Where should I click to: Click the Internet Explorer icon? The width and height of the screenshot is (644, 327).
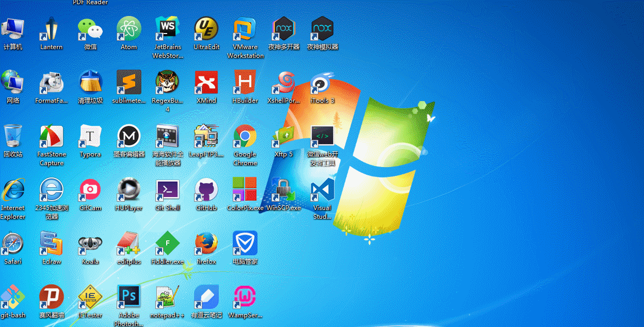click(13, 190)
